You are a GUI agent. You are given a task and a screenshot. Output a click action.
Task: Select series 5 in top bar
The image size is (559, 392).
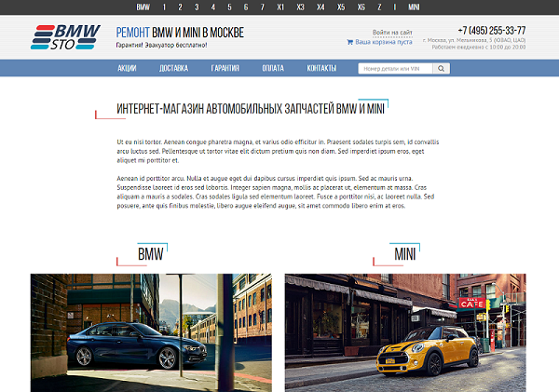click(x=229, y=7)
